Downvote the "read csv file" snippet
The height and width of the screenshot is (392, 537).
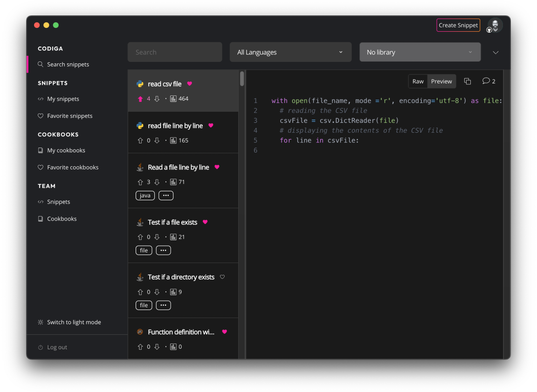157,98
